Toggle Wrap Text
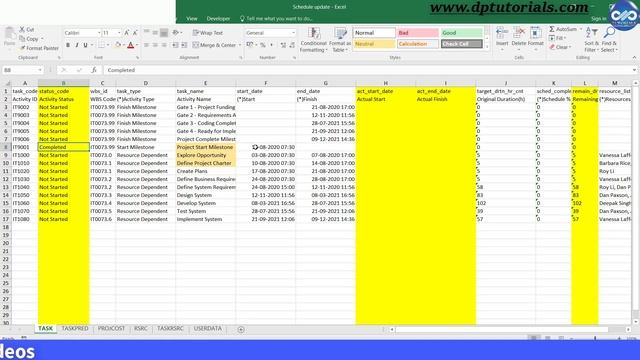 (x=208, y=33)
